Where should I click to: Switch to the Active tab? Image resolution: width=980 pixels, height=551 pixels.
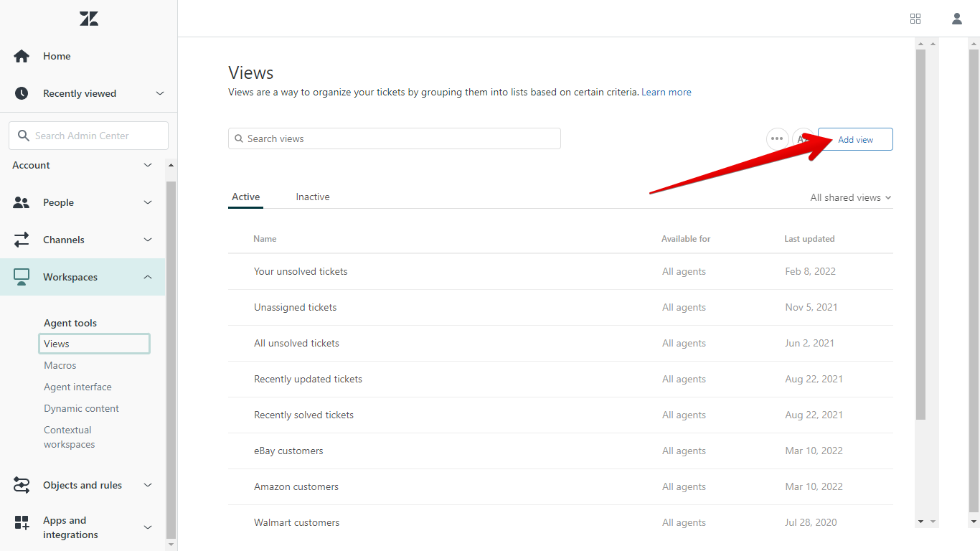click(x=245, y=197)
